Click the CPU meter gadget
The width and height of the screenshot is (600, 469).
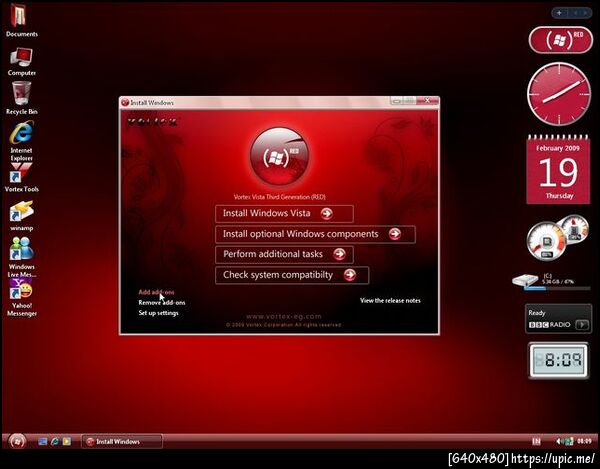tap(557, 237)
